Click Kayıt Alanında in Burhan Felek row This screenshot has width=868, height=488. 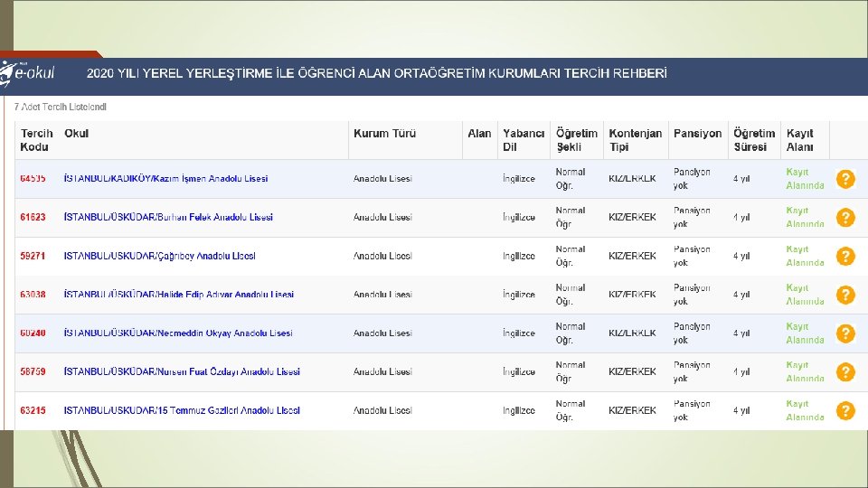pyautogui.click(x=805, y=218)
